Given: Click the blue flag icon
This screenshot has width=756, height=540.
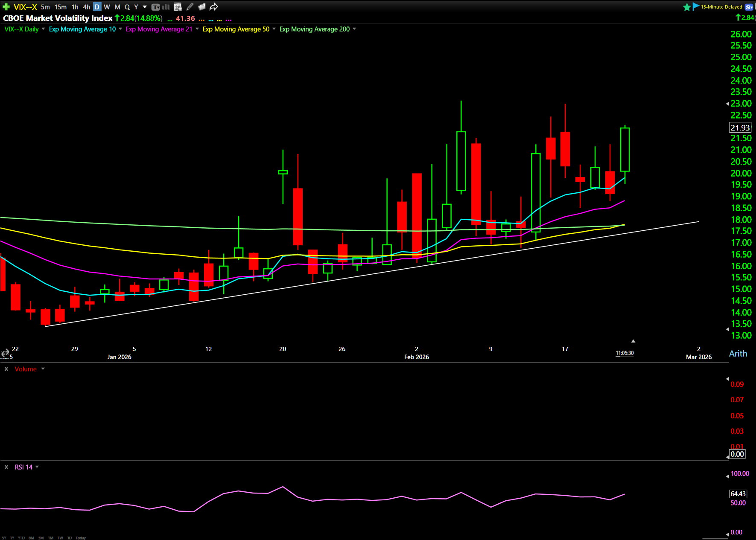Looking at the screenshot, I should (x=696, y=6).
